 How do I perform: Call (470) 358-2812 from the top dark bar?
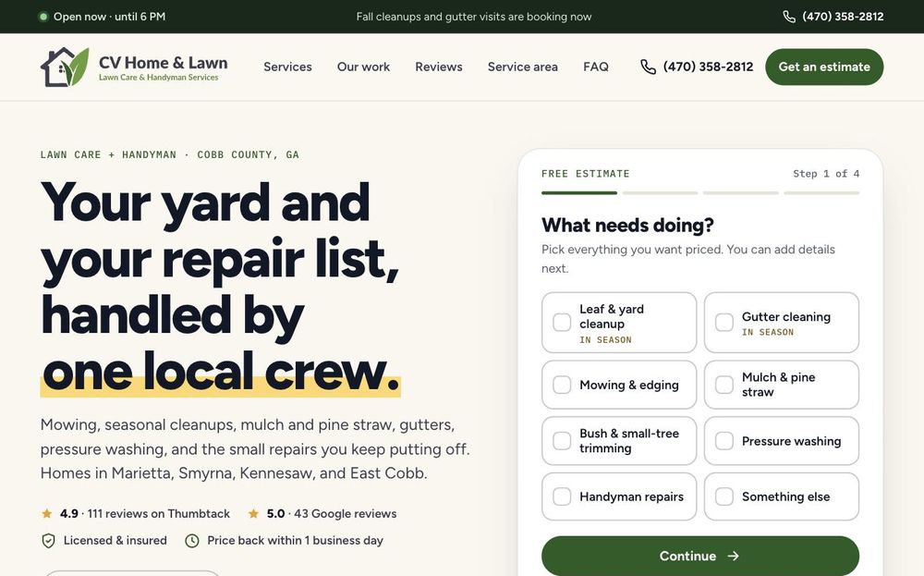tap(843, 17)
